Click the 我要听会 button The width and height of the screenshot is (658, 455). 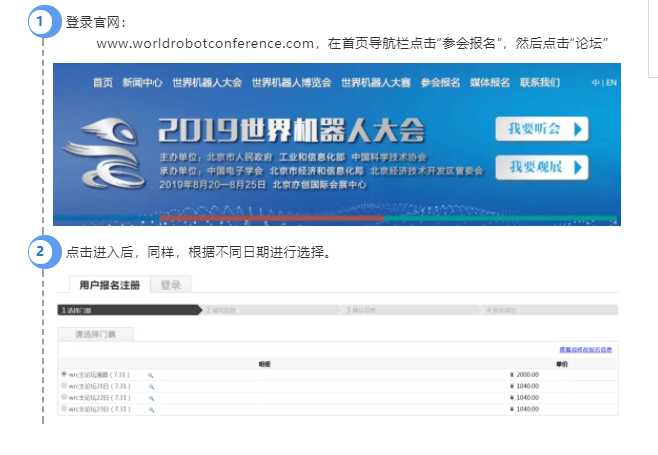(x=542, y=129)
